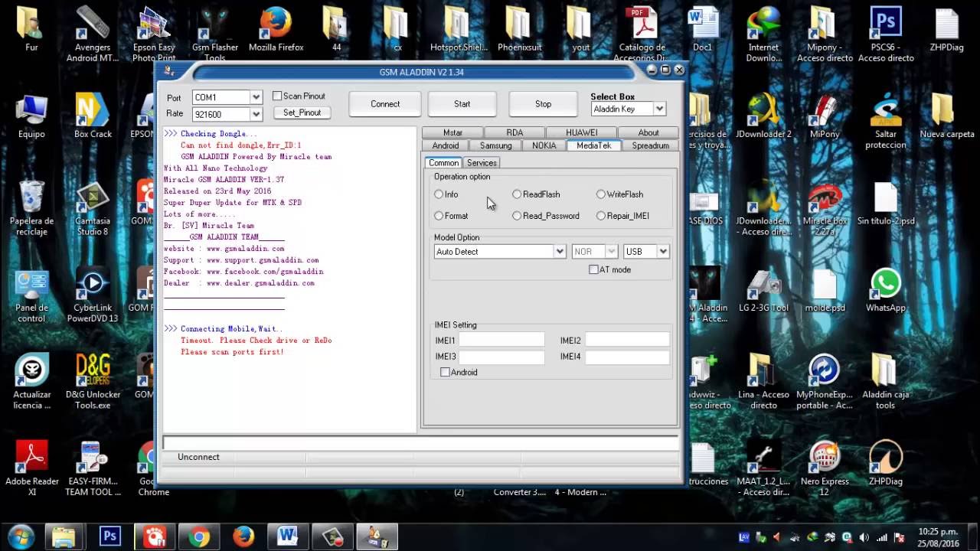Select the Repair_IMEI radio button

[601, 216]
